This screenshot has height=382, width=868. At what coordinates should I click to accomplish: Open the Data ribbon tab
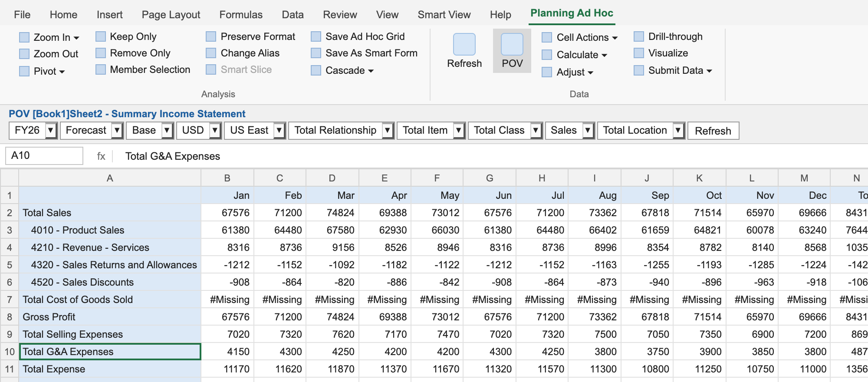click(x=293, y=15)
